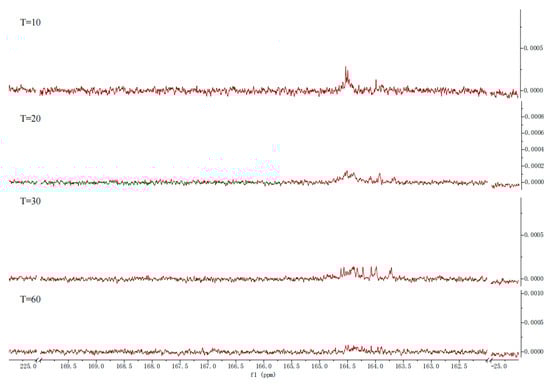Viewport: 550px width, 384px height.
Task: Click the 164.0 x-axis tick label
Action: (x=375, y=366)
